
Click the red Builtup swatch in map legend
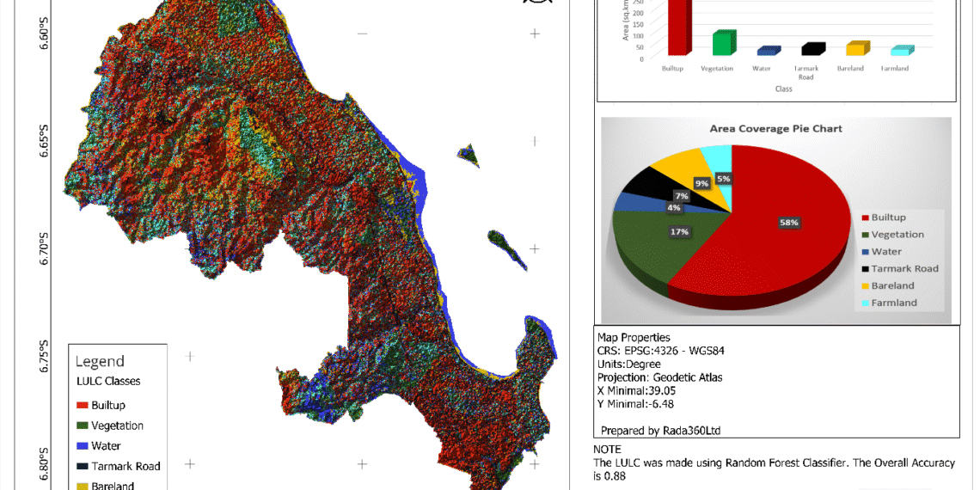[83, 405]
